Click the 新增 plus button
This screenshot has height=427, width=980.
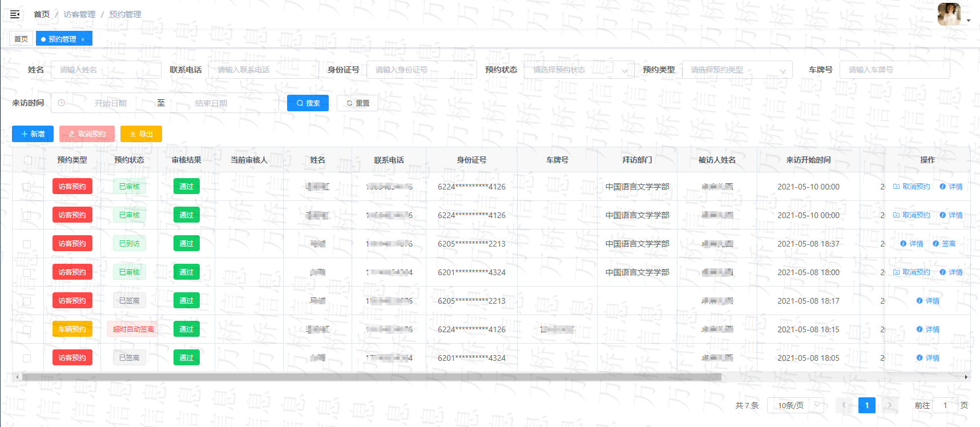point(33,134)
